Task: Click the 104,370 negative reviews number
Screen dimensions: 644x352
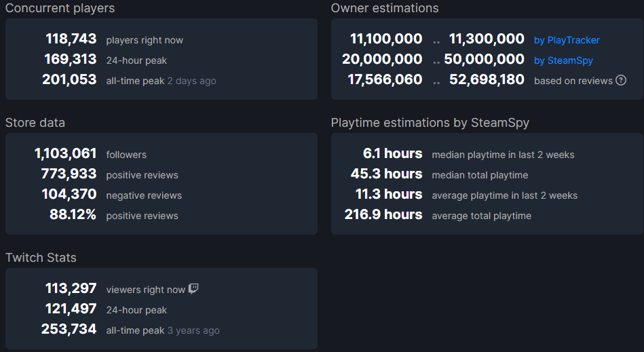Action: tap(69, 194)
